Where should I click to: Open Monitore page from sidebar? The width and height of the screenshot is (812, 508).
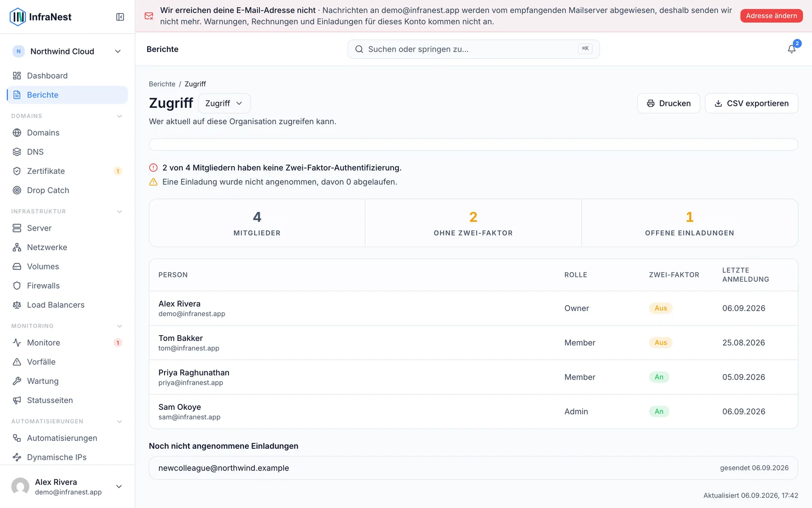coord(67,342)
